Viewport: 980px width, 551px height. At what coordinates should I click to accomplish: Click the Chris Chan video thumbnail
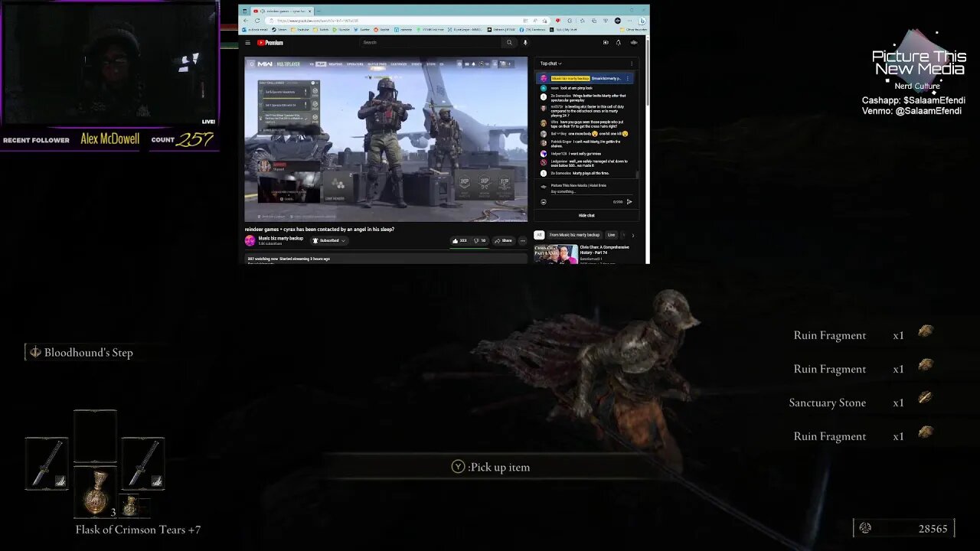[556, 254]
